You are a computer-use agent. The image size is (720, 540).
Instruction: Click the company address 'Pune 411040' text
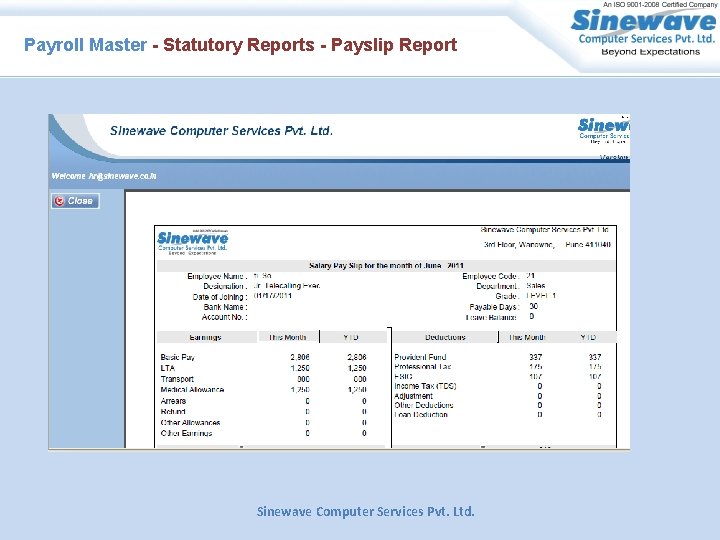[x=588, y=245]
